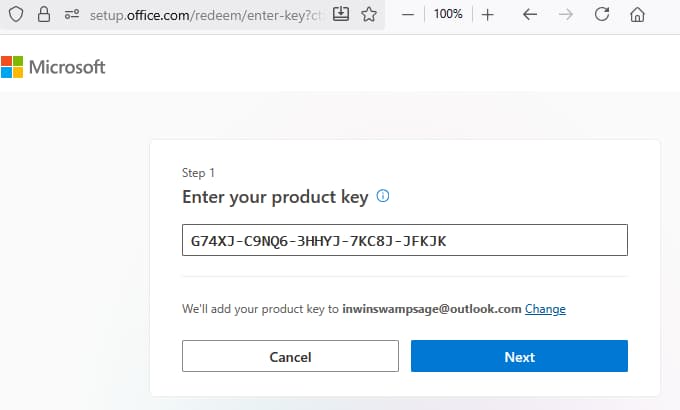The width and height of the screenshot is (680, 410).
Task: Click the product key input field
Action: [404, 240]
